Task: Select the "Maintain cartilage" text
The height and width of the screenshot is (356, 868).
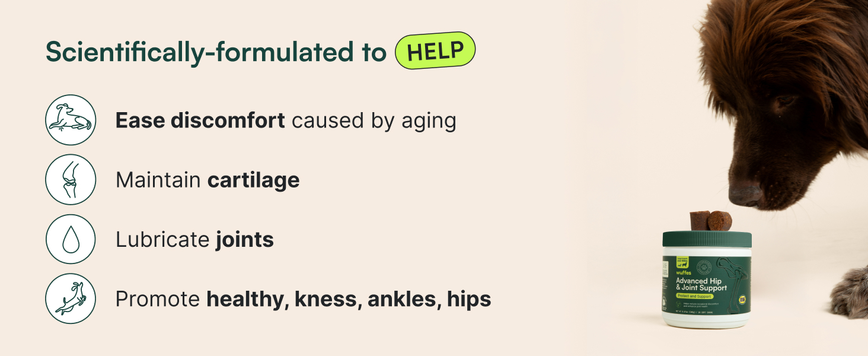Action: click(x=208, y=180)
